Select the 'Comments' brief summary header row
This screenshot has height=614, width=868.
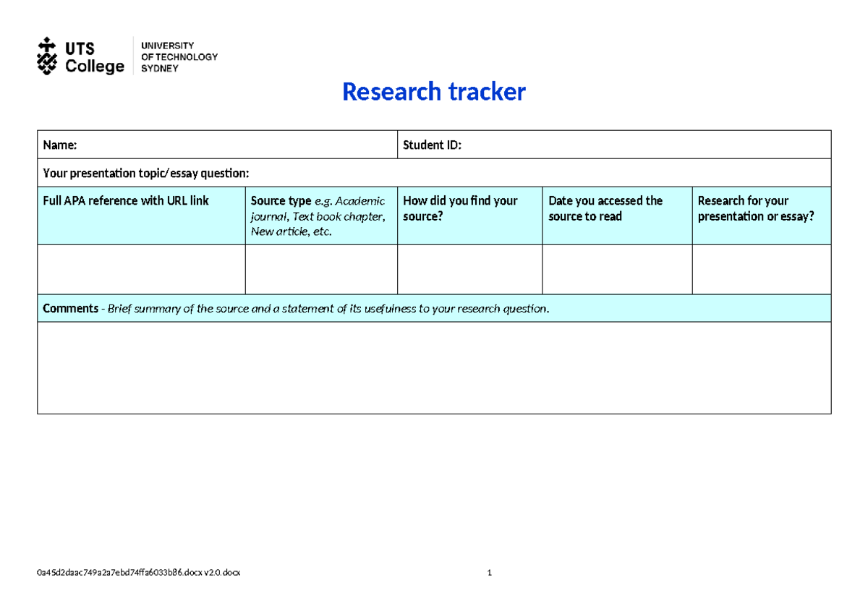(x=434, y=308)
